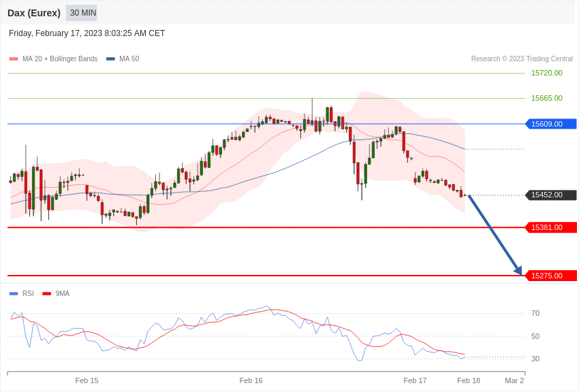Click the RSI legend color swatch
The height and width of the screenshot is (392, 579).
tap(14, 293)
